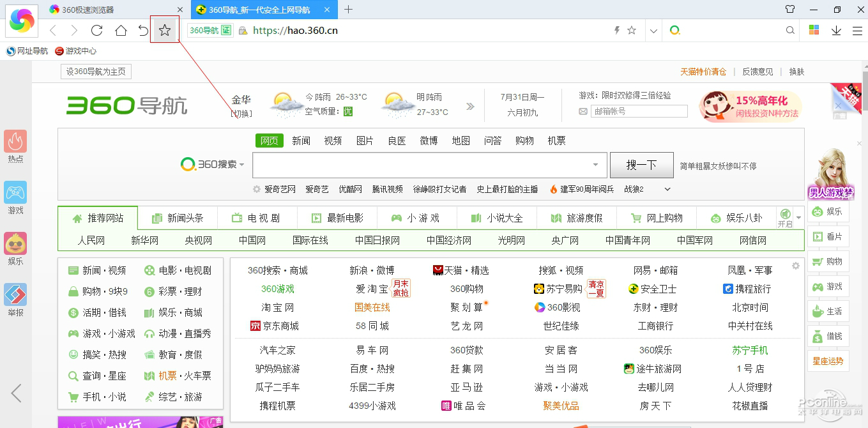This screenshot has width=868, height=428.
Task: Select the 地图 search tab
Action: [x=461, y=141]
